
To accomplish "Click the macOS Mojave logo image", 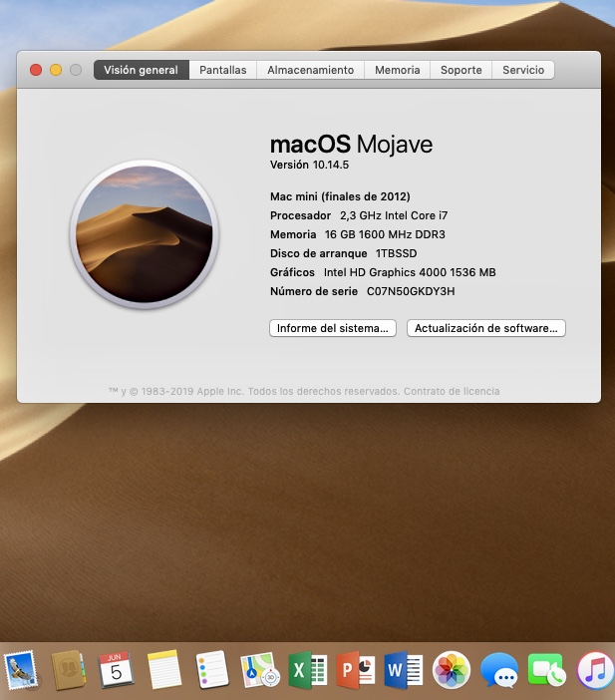I will click(145, 234).
